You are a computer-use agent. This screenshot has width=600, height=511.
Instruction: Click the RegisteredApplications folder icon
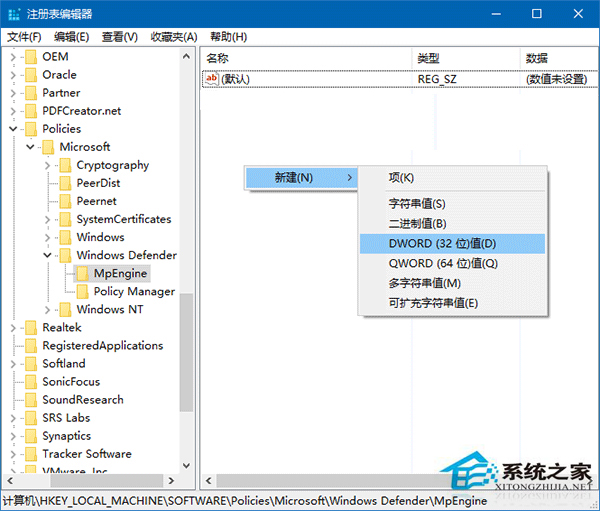31,346
